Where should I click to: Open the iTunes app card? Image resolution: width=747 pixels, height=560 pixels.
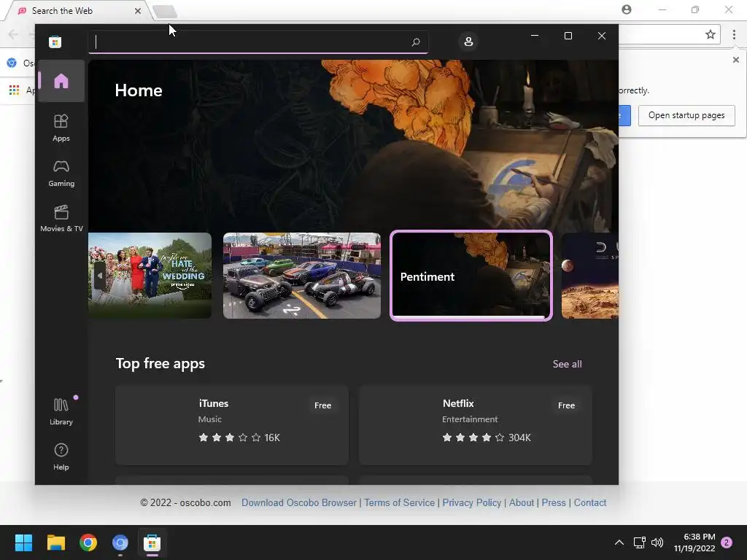[x=232, y=425]
